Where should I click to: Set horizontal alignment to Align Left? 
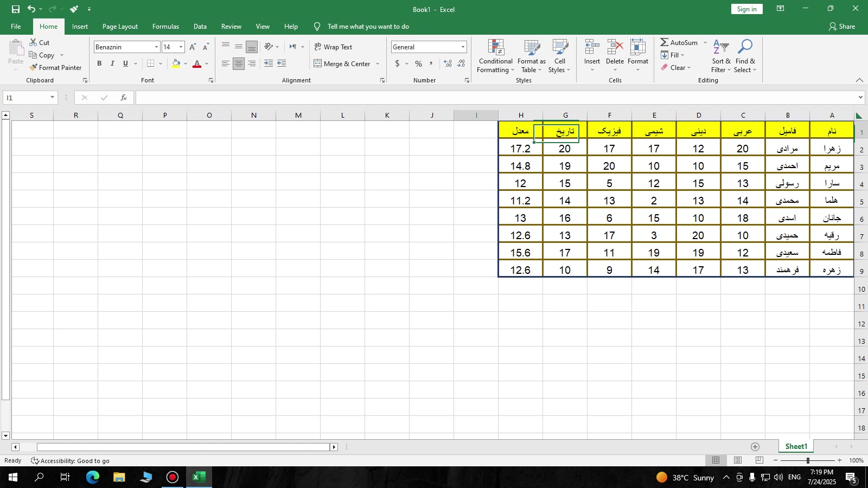coord(226,63)
